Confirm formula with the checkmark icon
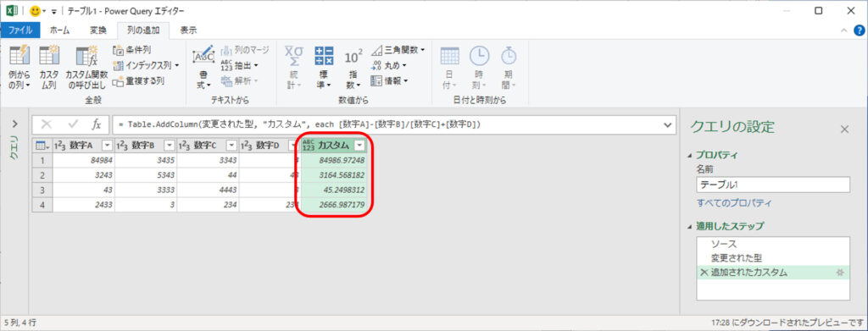868x331 pixels. click(73, 124)
